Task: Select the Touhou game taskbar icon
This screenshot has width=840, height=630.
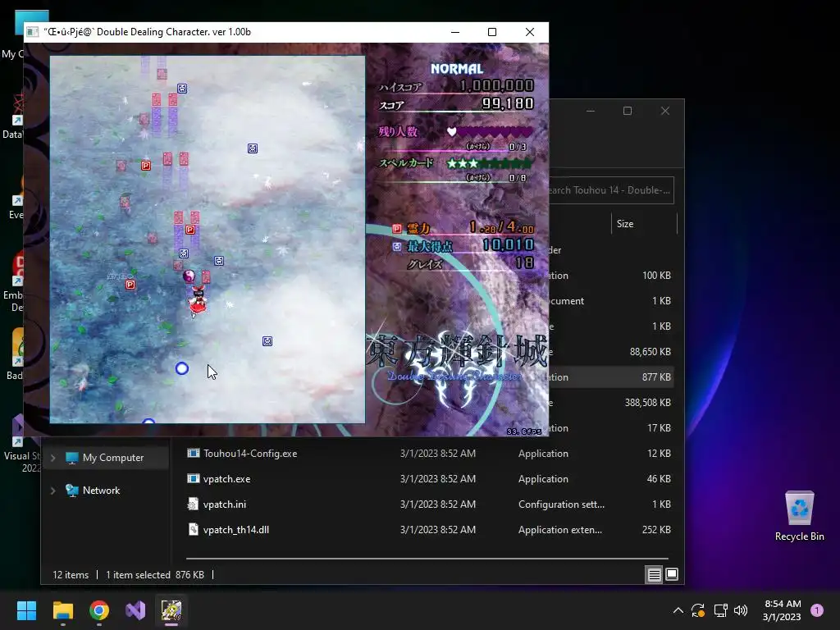Action: click(171, 610)
